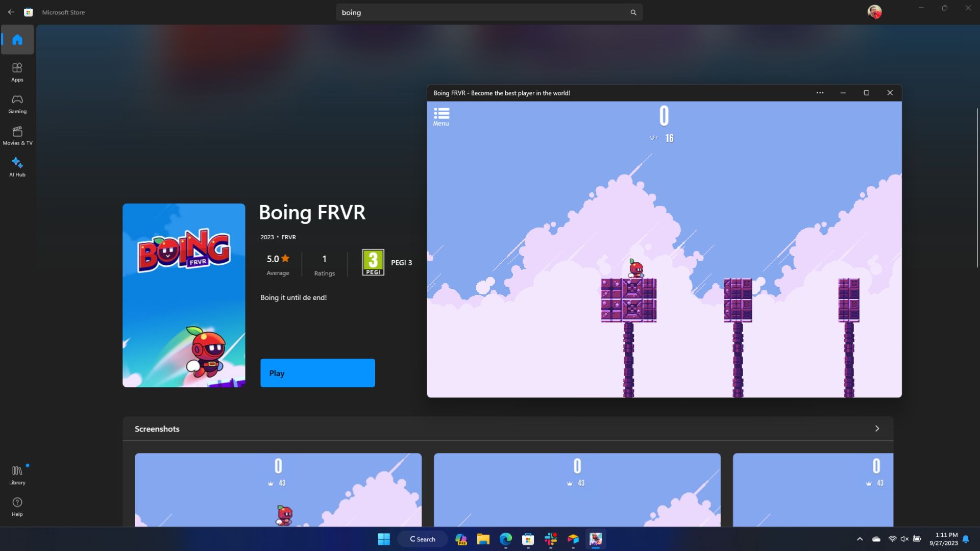Close the Boing FRVR game window
This screenshot has height=551, width=980.
[x=890, y=93]
